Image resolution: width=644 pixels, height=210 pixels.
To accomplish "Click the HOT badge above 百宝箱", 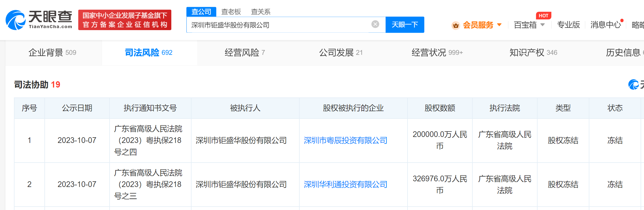I will coord(544,16).
